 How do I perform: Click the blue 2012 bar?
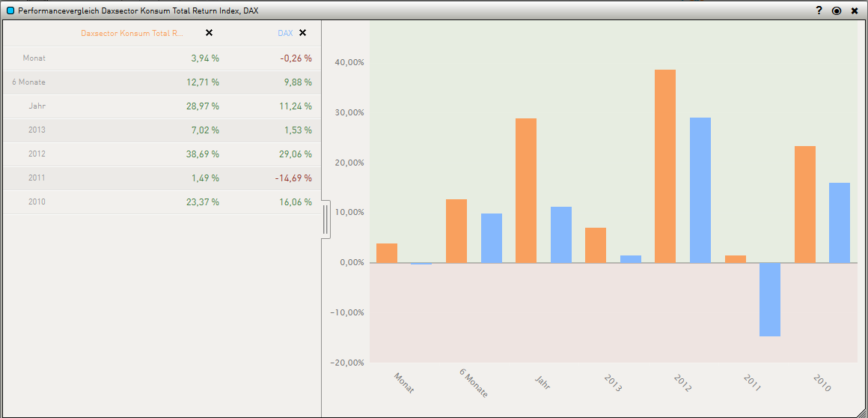point(700,190)
